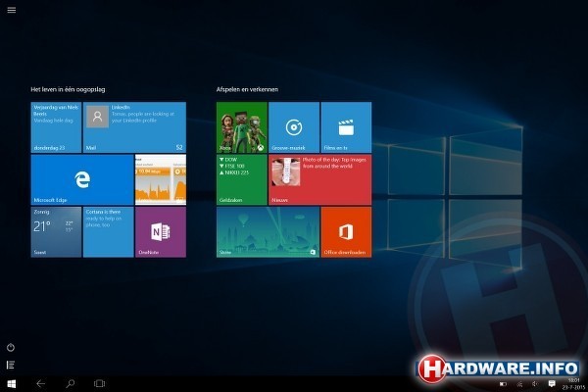Click the Office downloaden tile

coord(345,231)
